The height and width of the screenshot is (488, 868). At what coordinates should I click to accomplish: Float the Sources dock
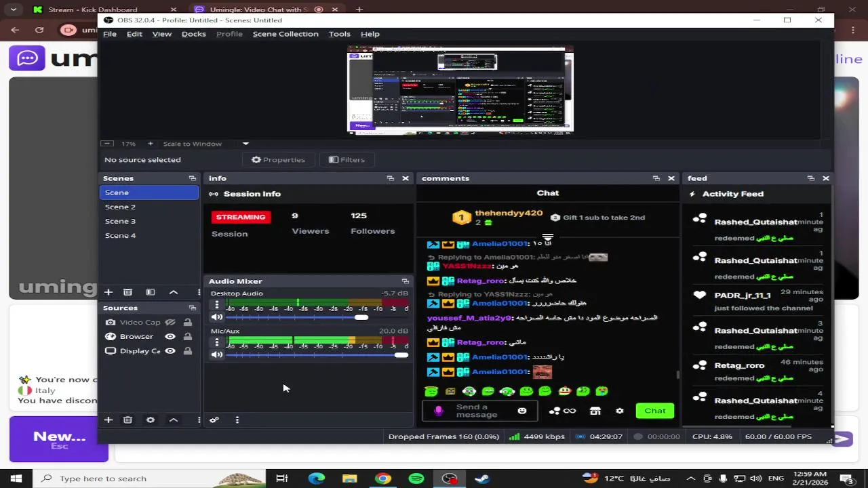(x=193, y=308)
